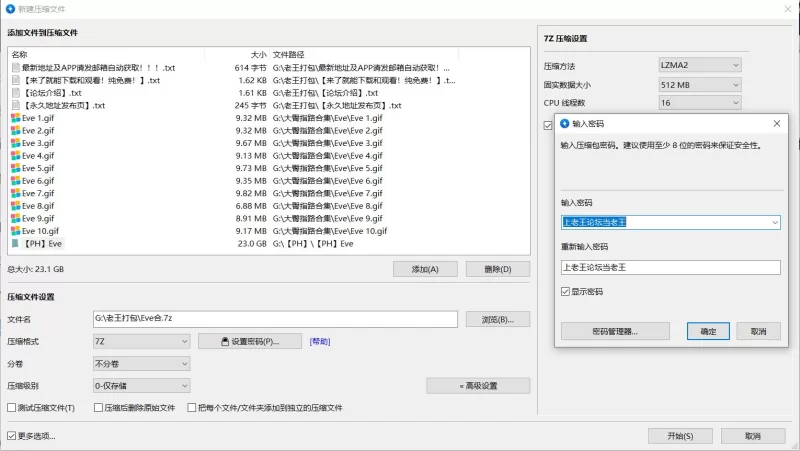Click the 614 字节 size cell
This screenshot has width=800, height=451.
pyautogui.click(x=251, y=68)
